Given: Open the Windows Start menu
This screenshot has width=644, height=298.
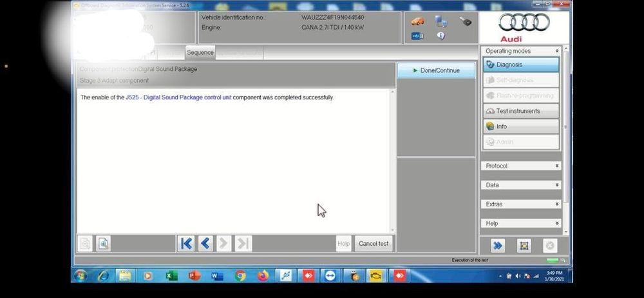Looking at the screenshot, I should click(x=80, y=275).
